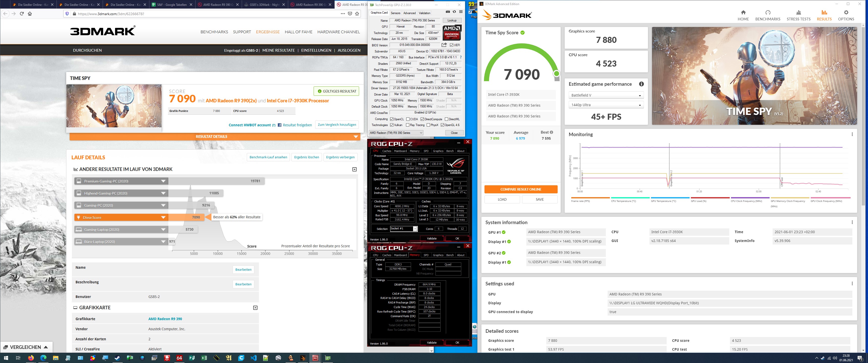Toggle DirectML checkbox in GPU-Z

point(446,119)
